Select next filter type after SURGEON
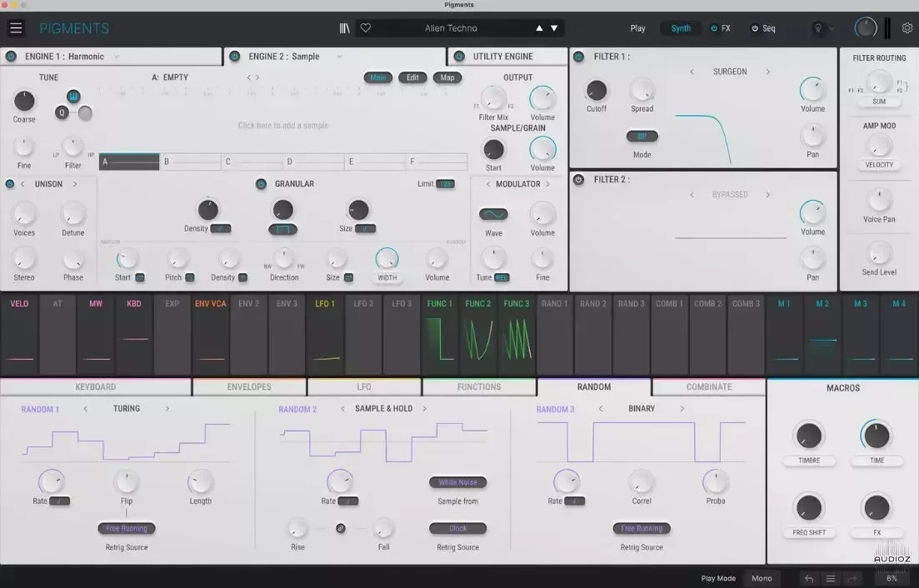The image size is (919, 588). coord(768,72)
